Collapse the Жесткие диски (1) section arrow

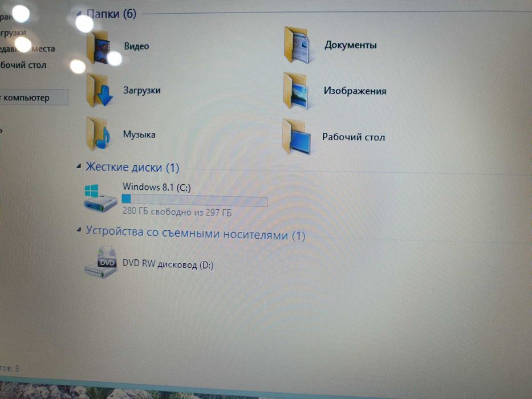(x=79, y=166)
